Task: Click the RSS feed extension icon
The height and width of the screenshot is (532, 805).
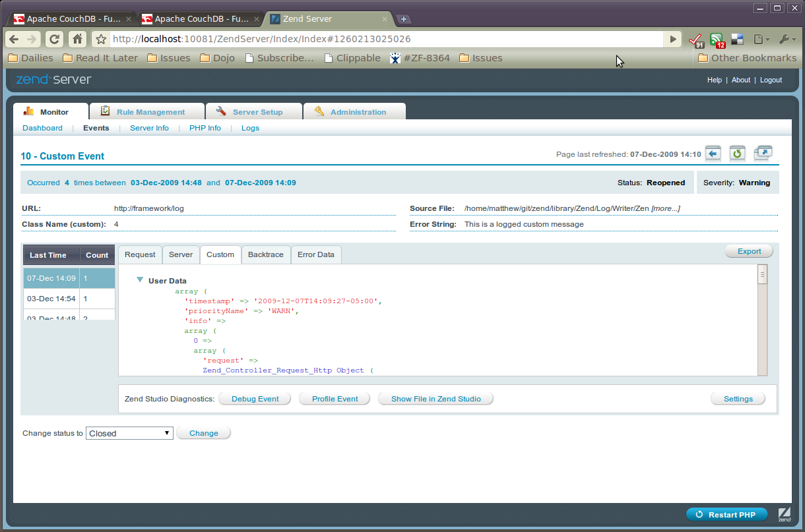Action: (717, 40)
